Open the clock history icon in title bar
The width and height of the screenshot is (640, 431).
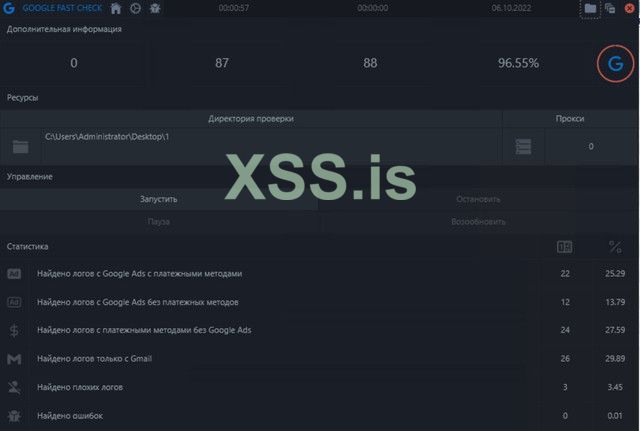tap(136, 8)
